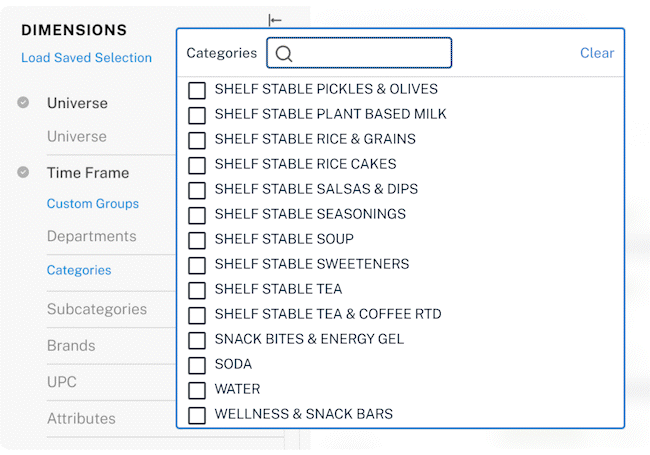
Task: Open the Custom Groups link
Action: point(92,203)
